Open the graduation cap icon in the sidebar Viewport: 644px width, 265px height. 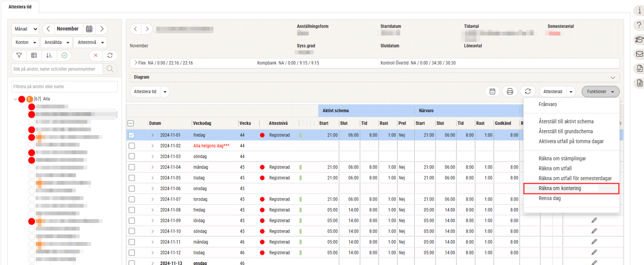(x=639, y=40)
